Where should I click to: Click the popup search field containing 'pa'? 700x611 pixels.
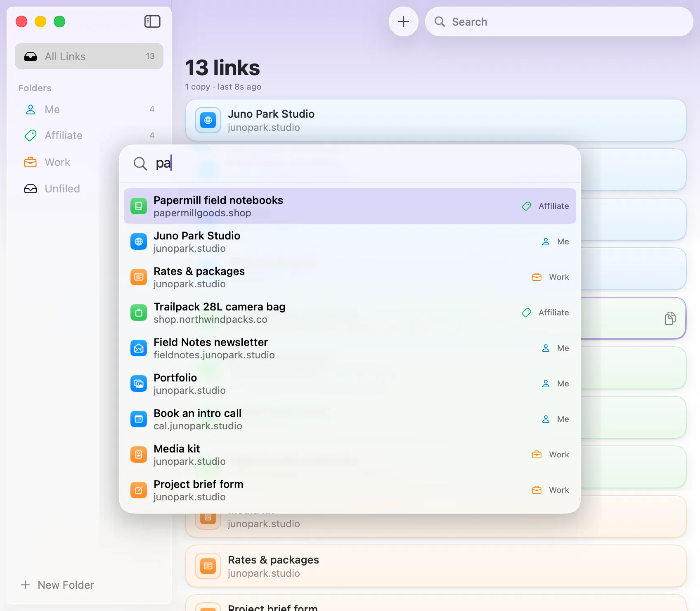[x=350, y=163]
